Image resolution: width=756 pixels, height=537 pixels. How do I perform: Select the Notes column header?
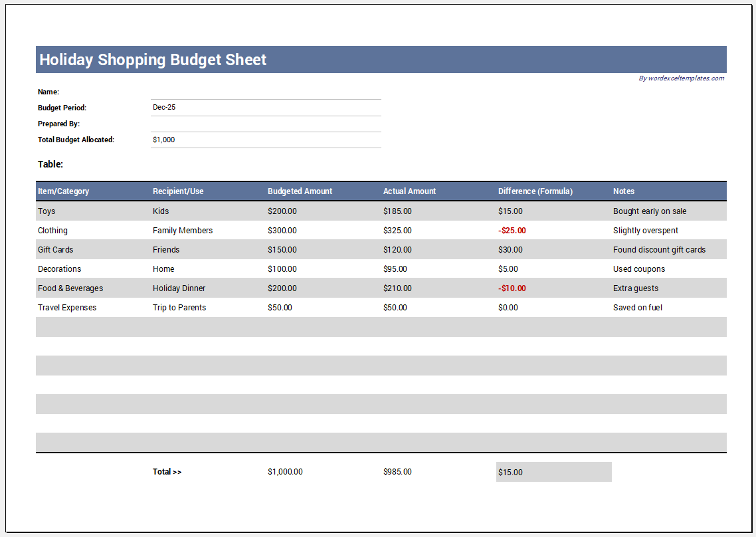pyautogui.click(x=623, y=191)
